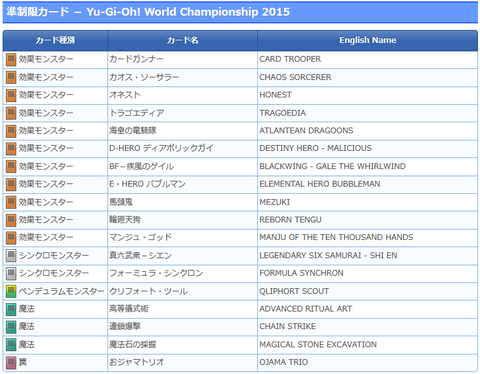Image resolution: width=480 pixels, height=374 pixels.
Task: Select the OJAMA TRIO cell
Action: pos(367,362)
